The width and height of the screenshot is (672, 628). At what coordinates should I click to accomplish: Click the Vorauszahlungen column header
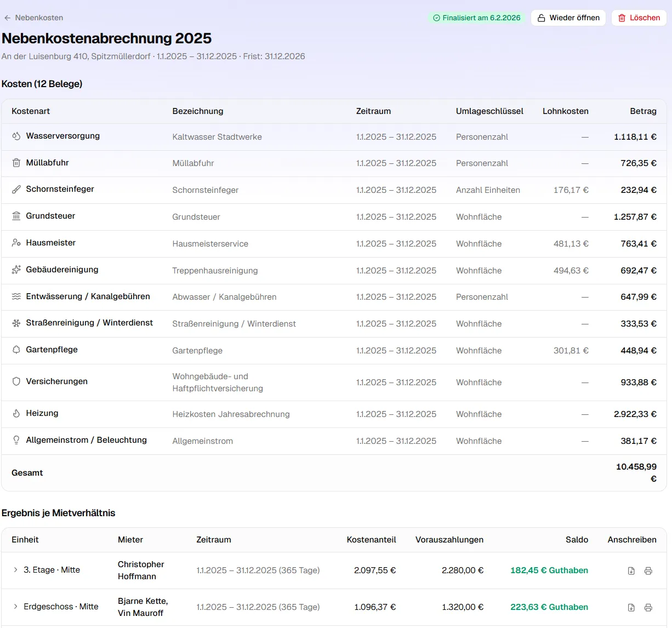tap(449, 540)
